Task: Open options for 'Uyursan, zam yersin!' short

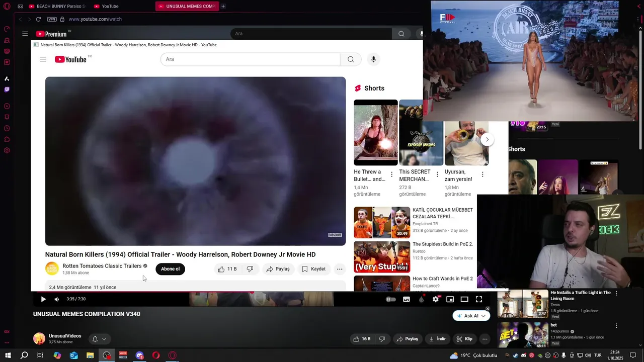Action: point(482,174)
